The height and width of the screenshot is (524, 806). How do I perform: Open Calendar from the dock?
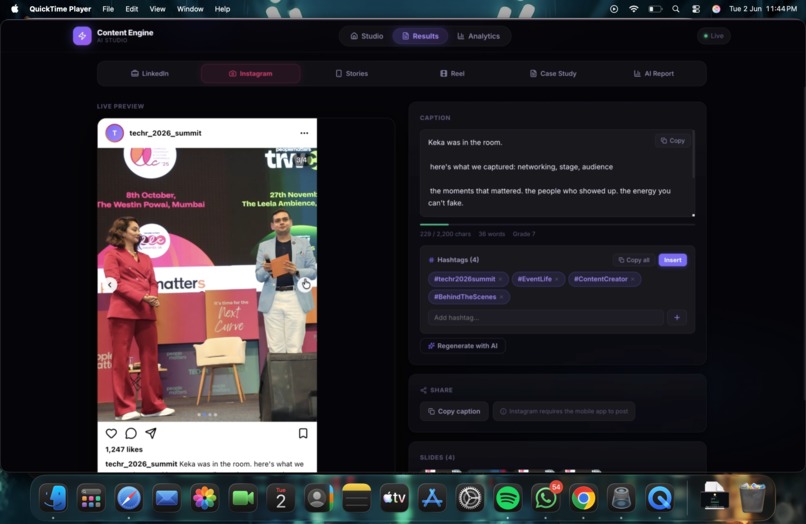click(x=281, y=498)
